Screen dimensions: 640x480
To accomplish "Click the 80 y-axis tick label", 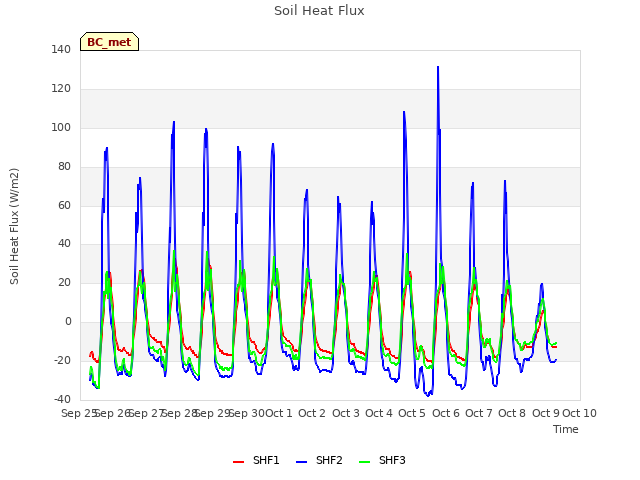I will click(64, 167).
